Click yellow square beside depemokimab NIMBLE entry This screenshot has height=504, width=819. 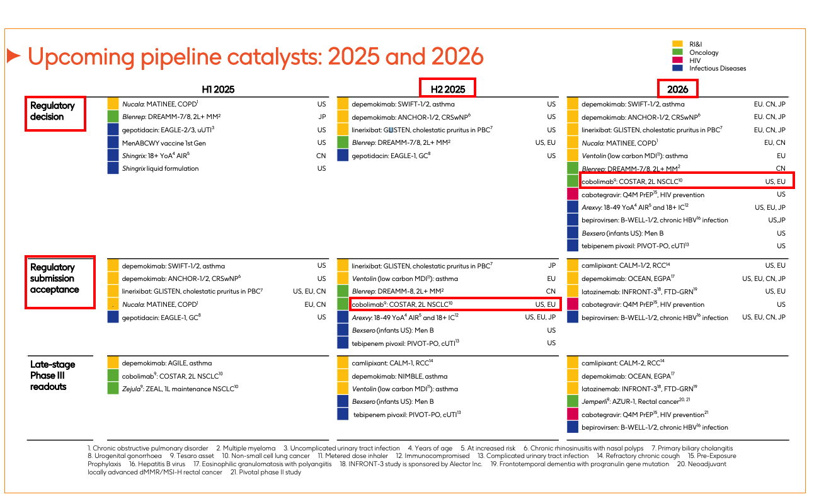[x=343, y=375]
